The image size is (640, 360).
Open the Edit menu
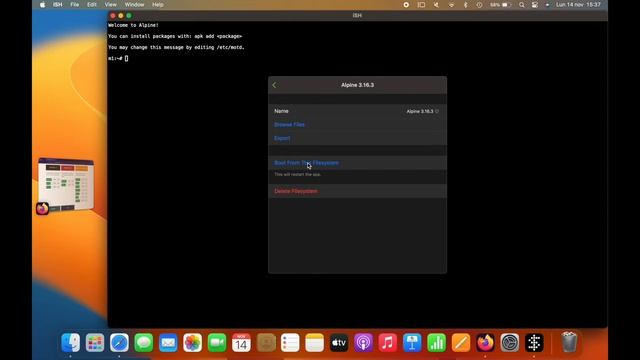[92, 4]
